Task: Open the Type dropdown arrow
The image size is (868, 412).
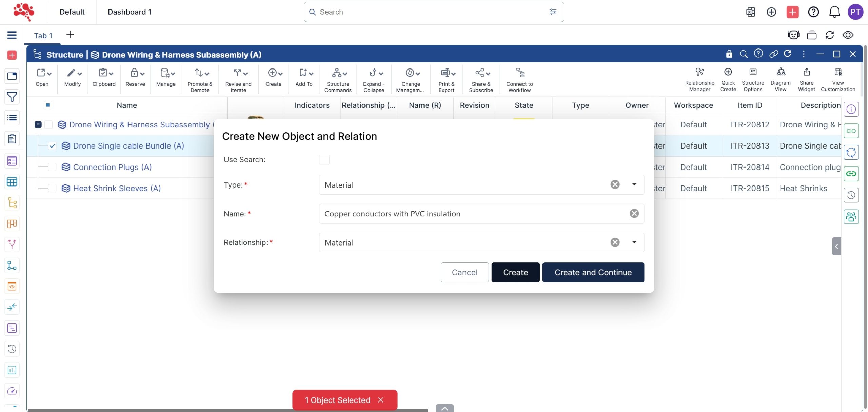Action: 634,185
